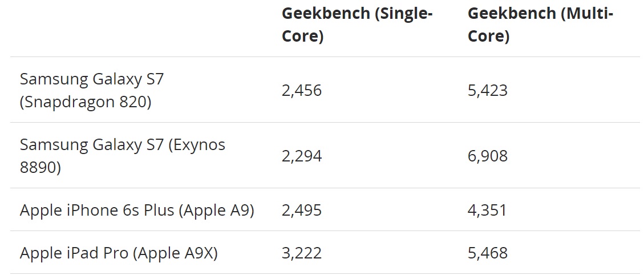The image size is (644, 279).
Task: Select the Samsung Galaxy S7 (Exynos 8890) label
Action: [123, 156]
